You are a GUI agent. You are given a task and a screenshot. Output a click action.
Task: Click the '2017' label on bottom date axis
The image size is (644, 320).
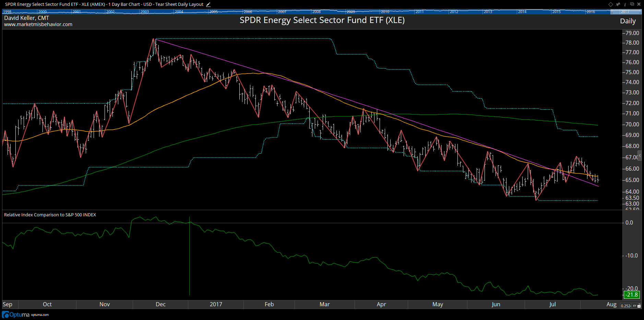[x=216, y=304]
